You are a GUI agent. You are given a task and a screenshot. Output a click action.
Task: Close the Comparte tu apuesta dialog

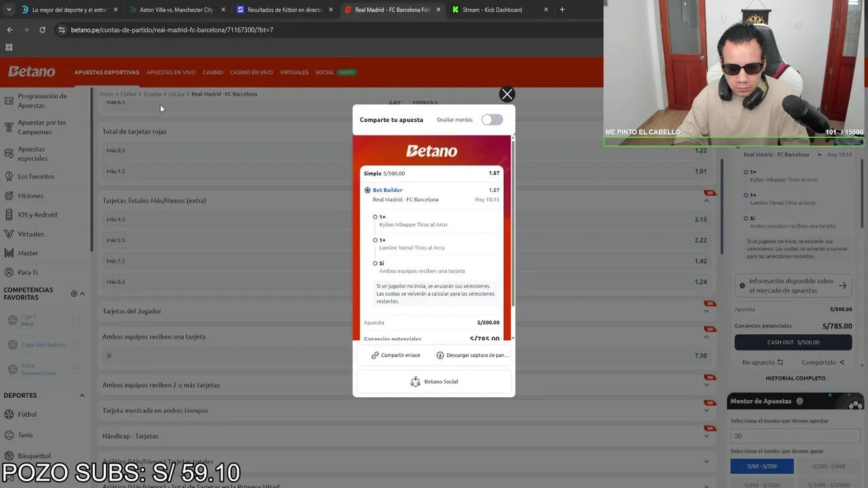tap(507, 94)
